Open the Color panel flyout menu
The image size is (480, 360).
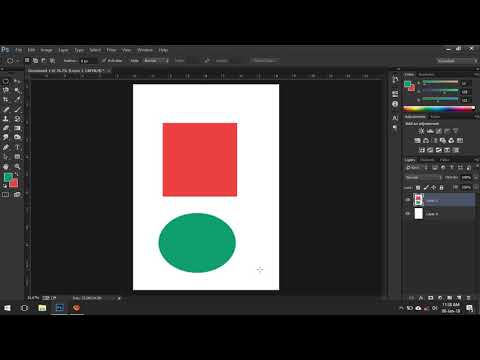tap(476, 74)
